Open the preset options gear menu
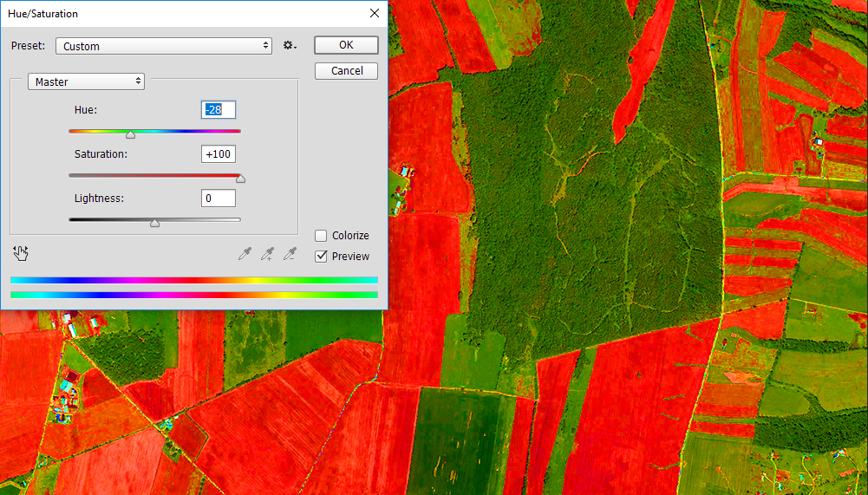868x495 pixels. [x=290, y=46]
